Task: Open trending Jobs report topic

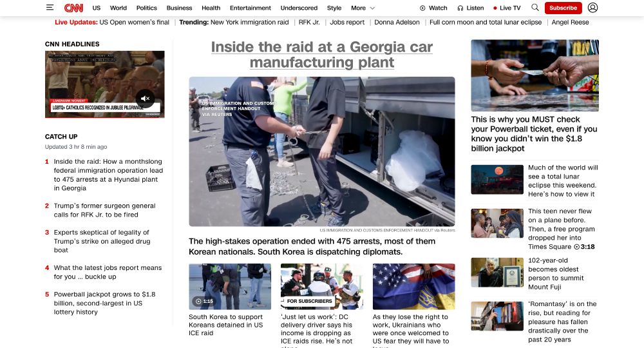Action: [347, 22]
